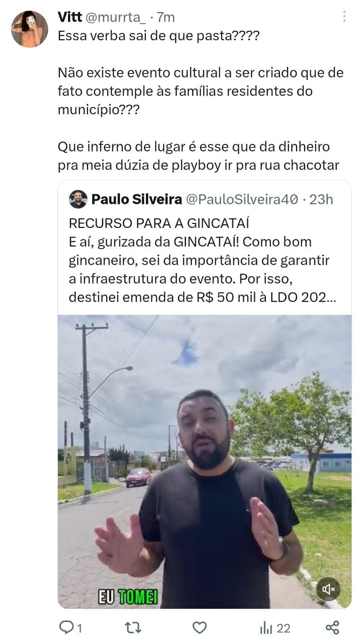The width and height of the screenshot is (363, 644).
Task: Open the @PauloSilveira40 handle
Action: pyautogui.click(x=243, y=199)
